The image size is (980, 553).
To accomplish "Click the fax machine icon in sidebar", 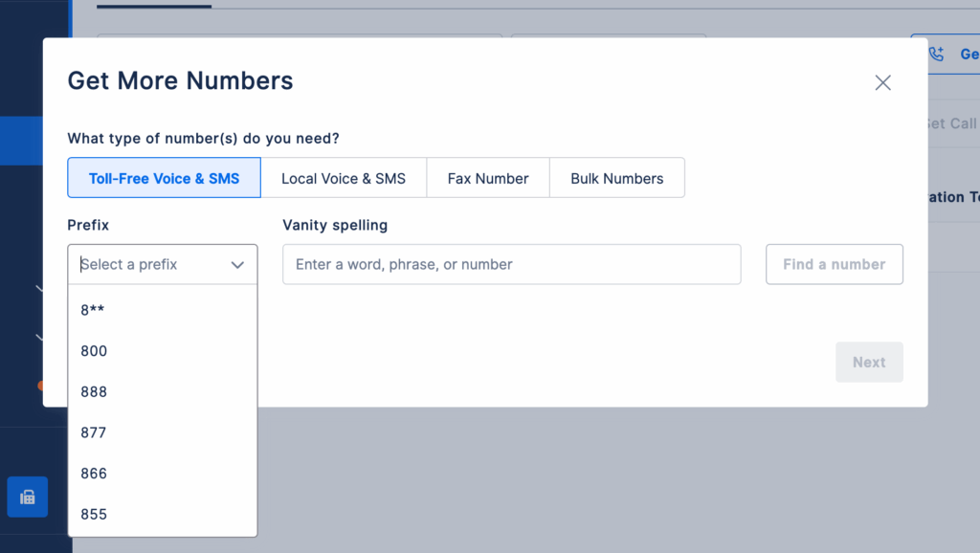I will point(27,497).
